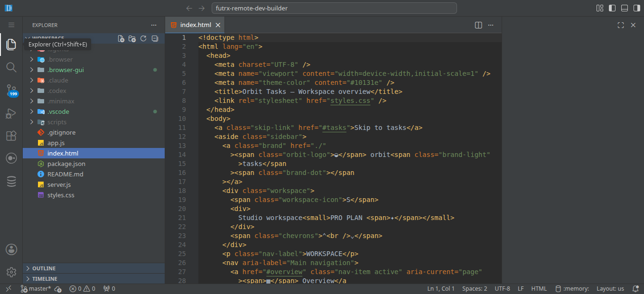Toggle the bottom panel visibility
This screenshot has width=644, height=294.
(x=625, y=8)
